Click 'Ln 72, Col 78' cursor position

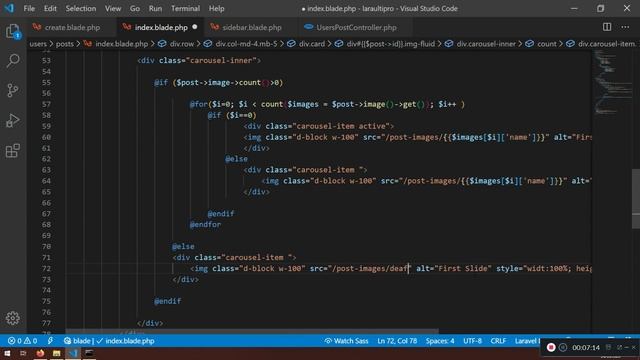click(x=397, y=341)
